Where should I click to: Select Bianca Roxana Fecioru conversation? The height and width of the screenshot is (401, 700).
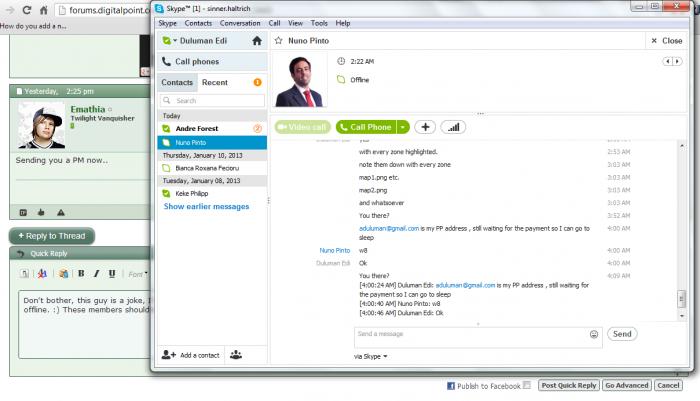[212, 168]
